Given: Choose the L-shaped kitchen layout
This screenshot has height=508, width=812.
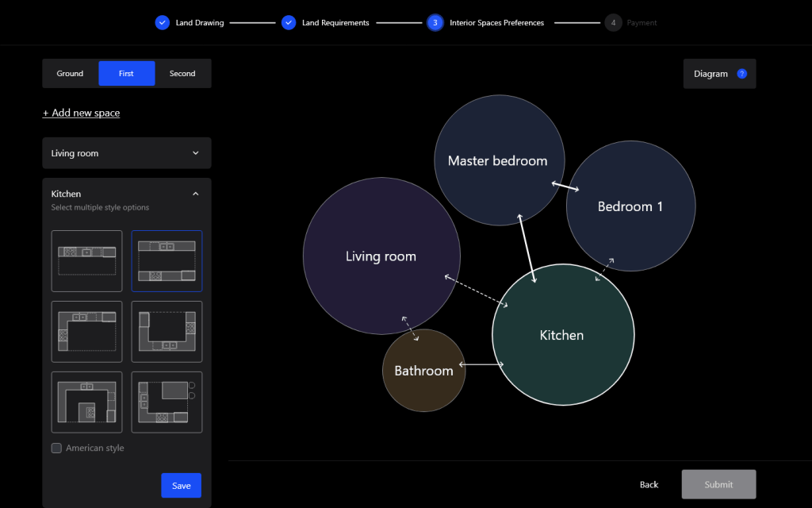Looking at the screenshot, I should (87, 331).
